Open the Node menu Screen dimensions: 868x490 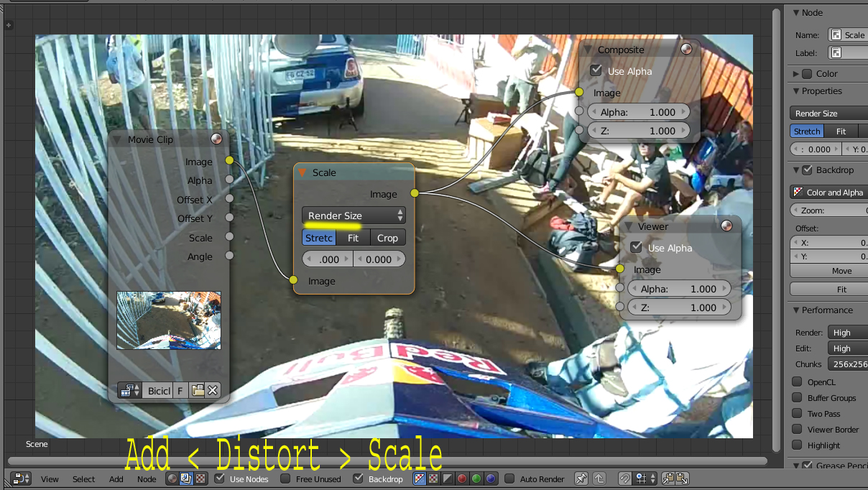coord(147,479)
